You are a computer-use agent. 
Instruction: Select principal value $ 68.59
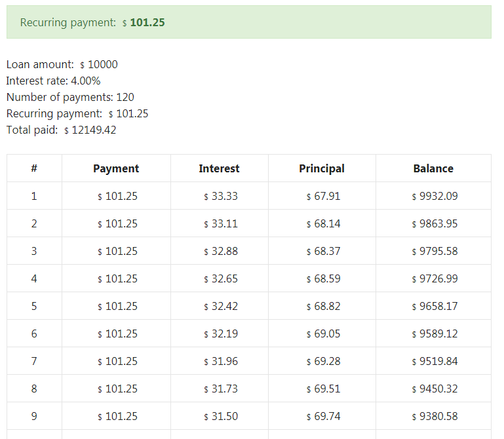tap(323, 278)
